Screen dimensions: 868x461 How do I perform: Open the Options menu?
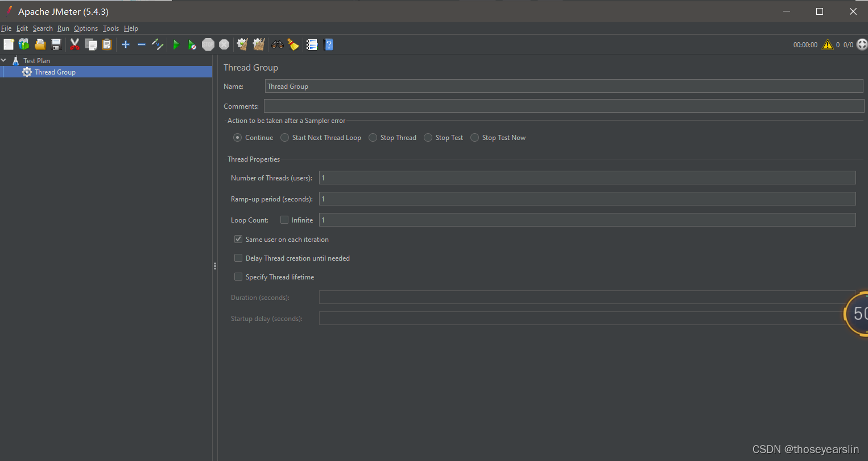[x=86, y=28]
